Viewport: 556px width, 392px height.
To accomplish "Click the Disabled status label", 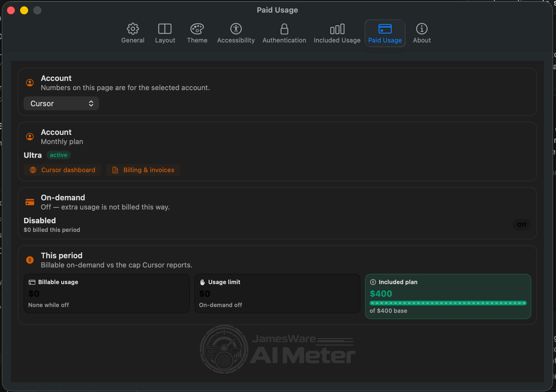I will click(x=40, y=220).
